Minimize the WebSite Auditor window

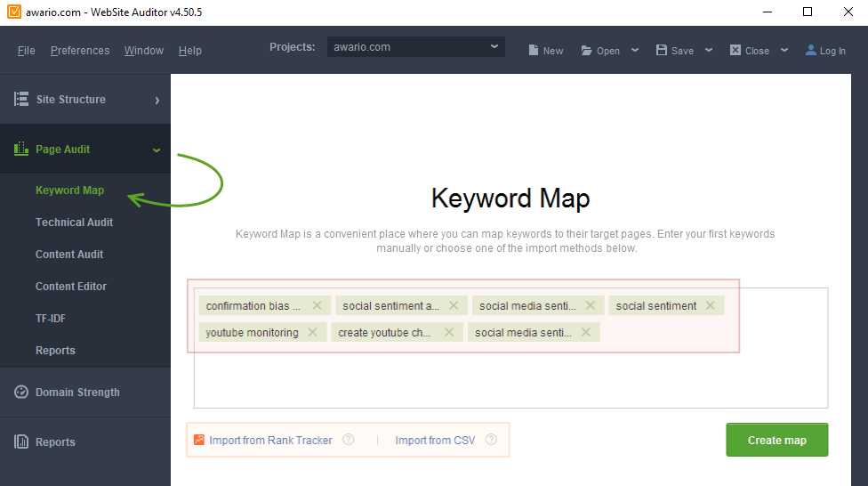[768, 12]
